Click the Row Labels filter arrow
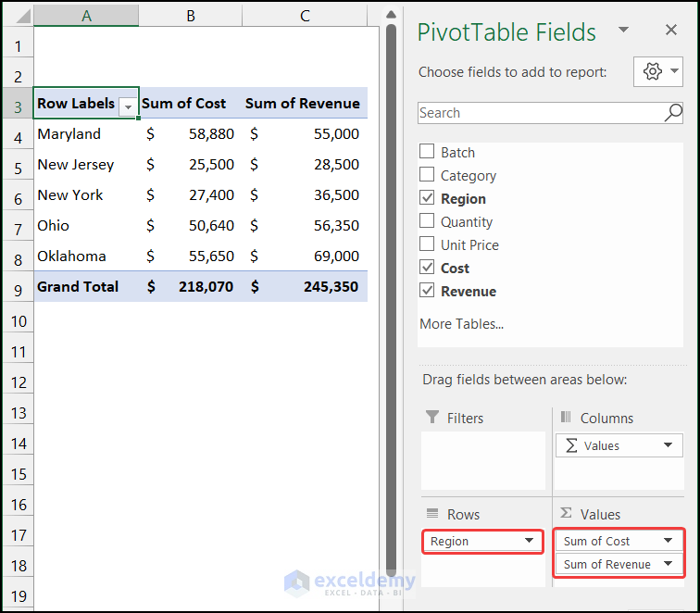 (128, 106)
